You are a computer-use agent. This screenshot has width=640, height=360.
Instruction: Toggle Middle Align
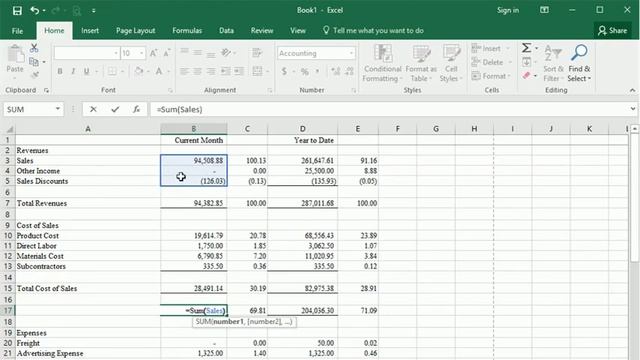coord(198,53)
